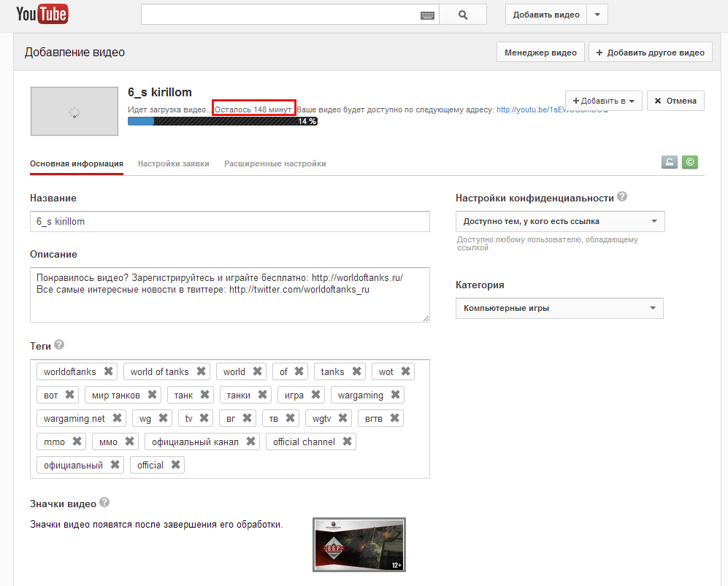The width and height of the screenshot is (728, 586).
Task: Expand the arrow next to Добавить видео
Action: pos(597,15)
